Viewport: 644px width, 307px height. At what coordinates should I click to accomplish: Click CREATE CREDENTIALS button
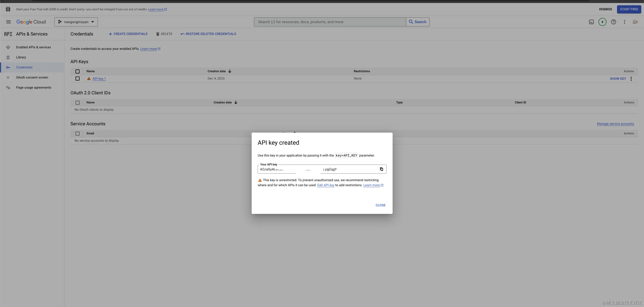[128, 34]
